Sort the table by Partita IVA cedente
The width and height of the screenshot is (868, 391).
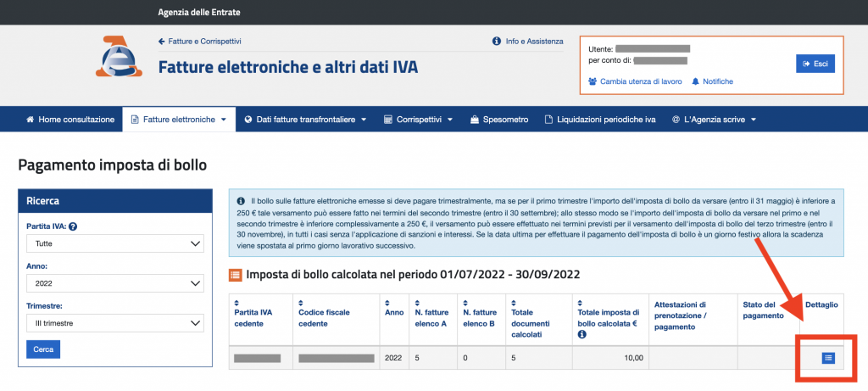coord(237,303)
